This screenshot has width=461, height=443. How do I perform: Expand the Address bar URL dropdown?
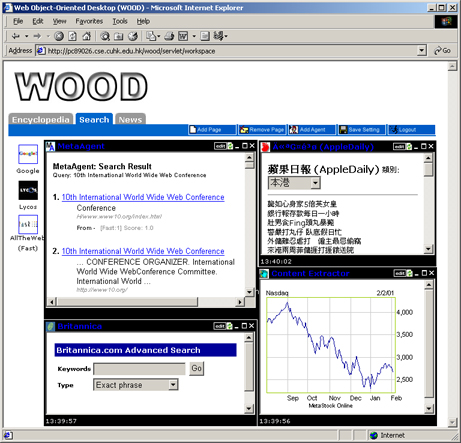tap(422, 51)
